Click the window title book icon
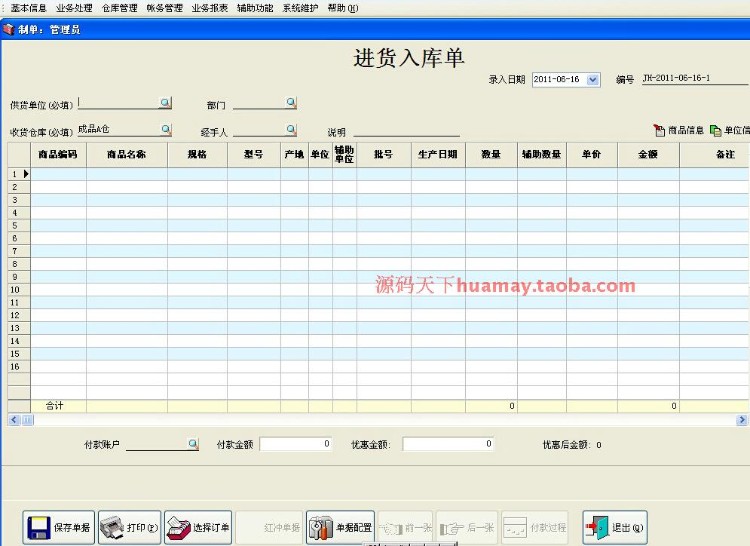 tap(8, 29)
